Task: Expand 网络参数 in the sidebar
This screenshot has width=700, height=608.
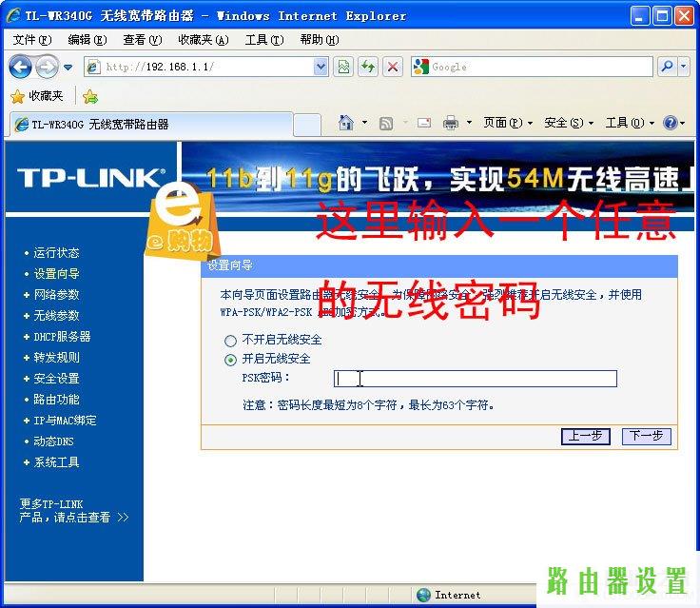Action: [x=56, y=295]
